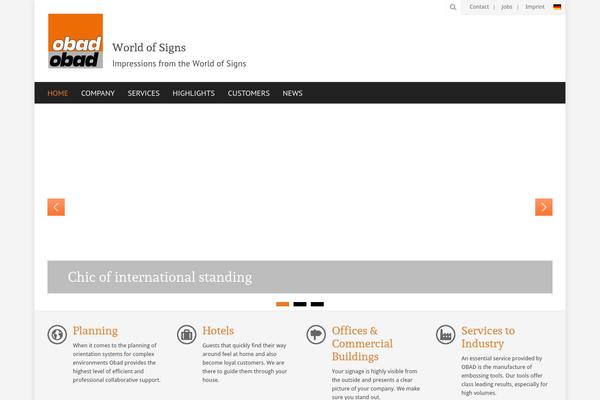
Task: Follow the Contact link
Action: [479, 7]
